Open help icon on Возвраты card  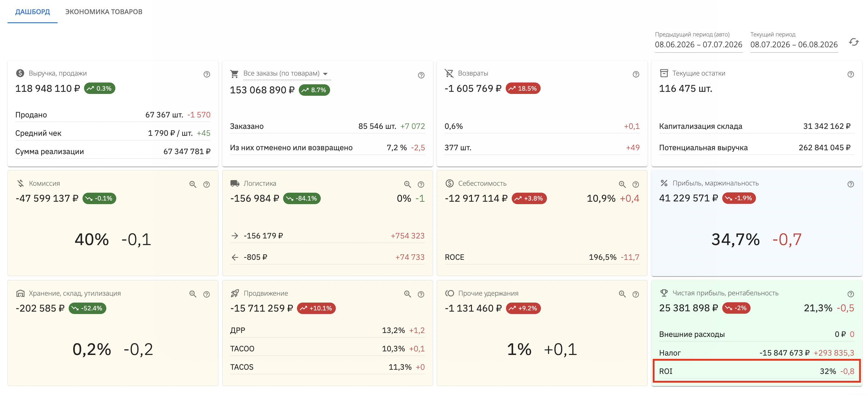pos(636,74)
